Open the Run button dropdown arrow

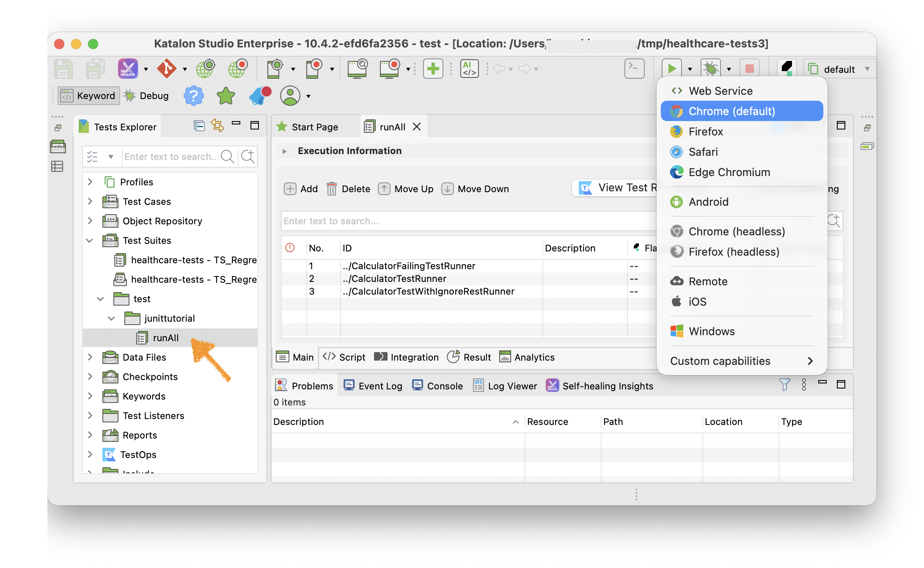point(690,69)
